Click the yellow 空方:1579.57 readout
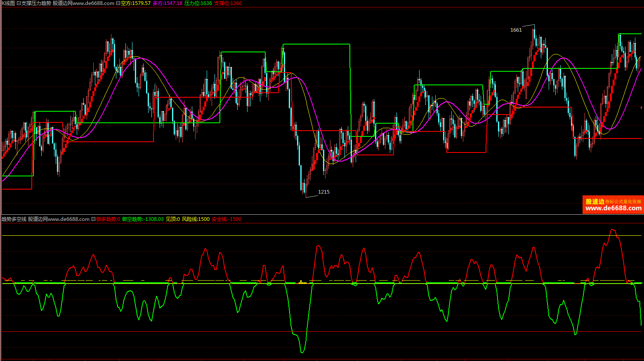The height and width of the screenshot is (361, 644). [x=136, y=3]
